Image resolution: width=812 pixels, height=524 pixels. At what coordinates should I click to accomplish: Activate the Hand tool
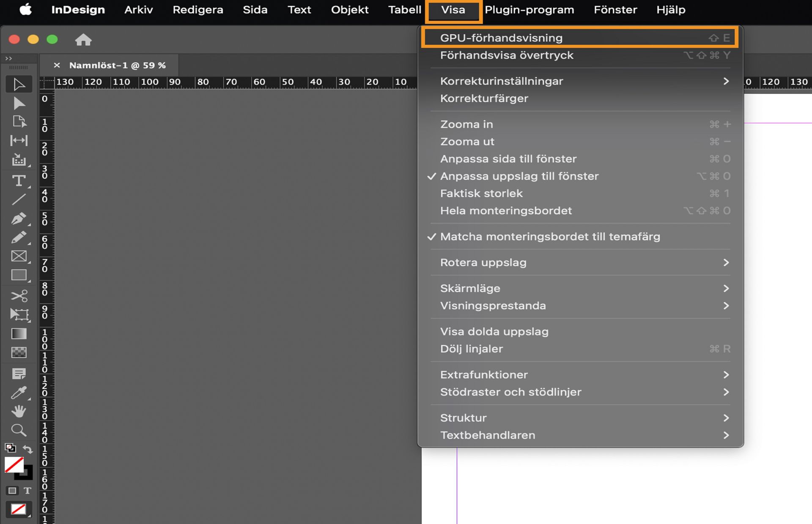pyautogui.click(x=19, y=411)
